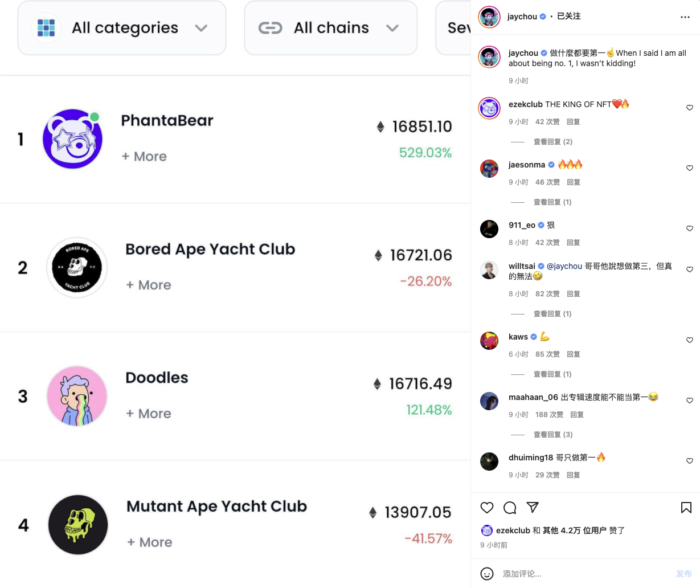
Task: Like the maahaan_06 comment
Action: (690, 401)
